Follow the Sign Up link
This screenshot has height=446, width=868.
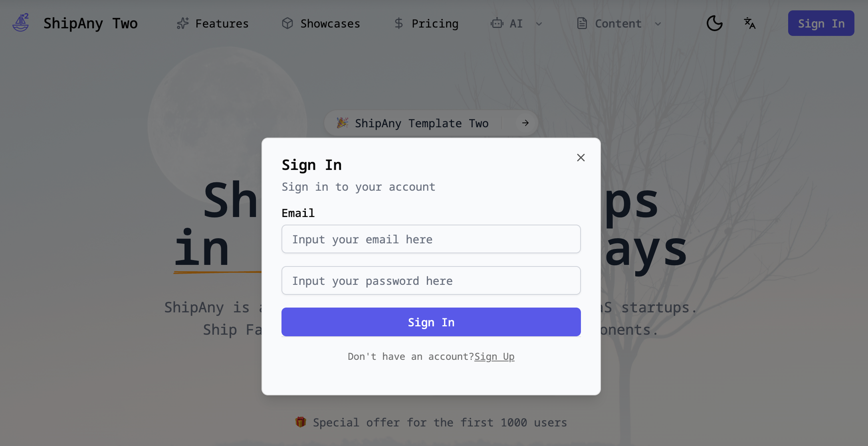[x=494, y=356]
